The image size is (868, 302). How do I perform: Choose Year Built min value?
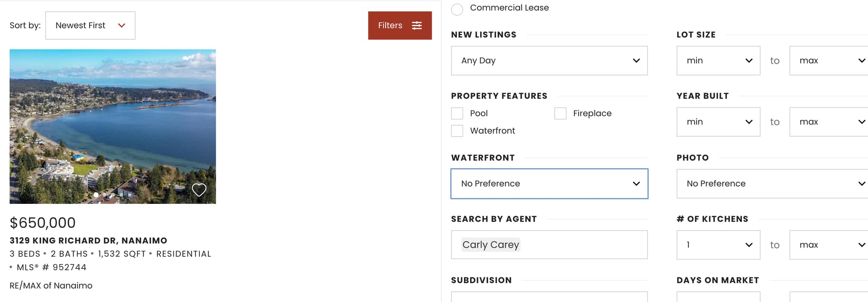[x=718, y=122]
